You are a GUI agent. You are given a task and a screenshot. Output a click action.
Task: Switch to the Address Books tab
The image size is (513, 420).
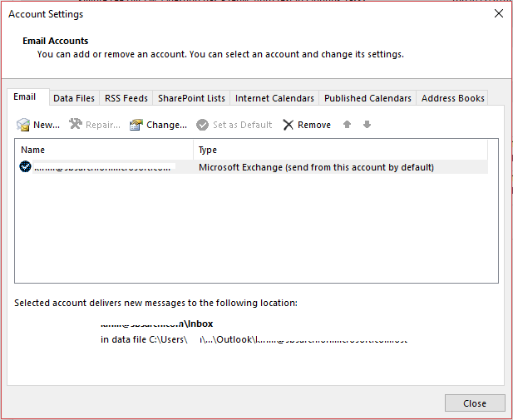[x=453, y=98]
